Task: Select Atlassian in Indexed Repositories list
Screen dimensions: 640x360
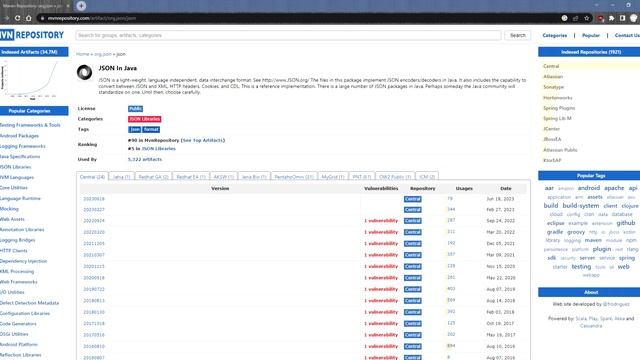Action: pyautogui.click(x=553, y=77)
